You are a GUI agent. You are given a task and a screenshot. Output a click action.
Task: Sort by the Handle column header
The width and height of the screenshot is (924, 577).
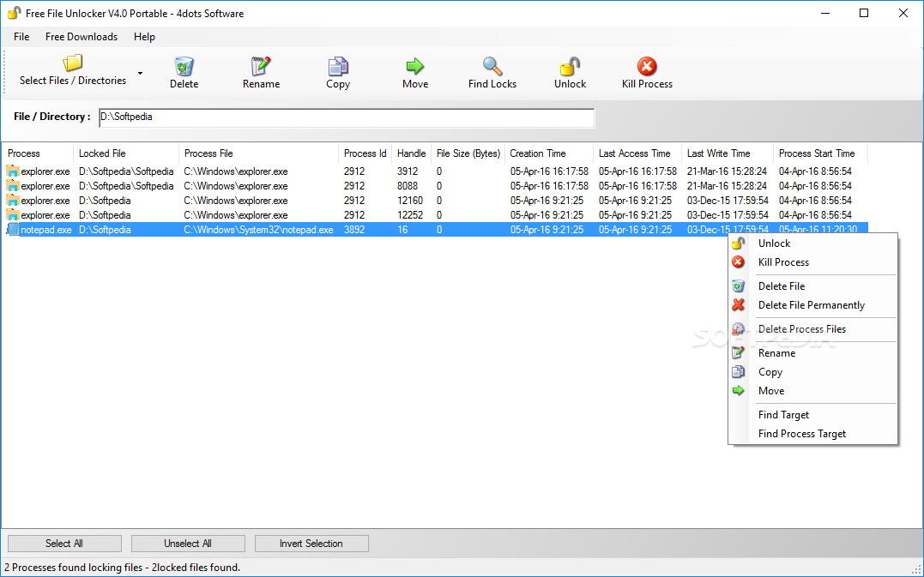[x=411, y=153]
